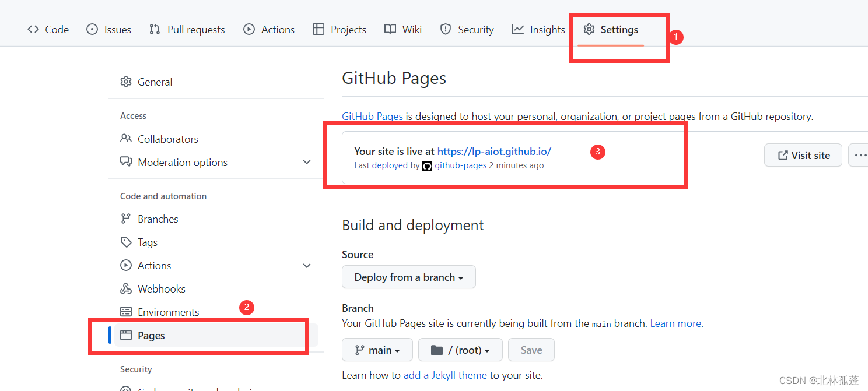Open the more options ellipsis menu
The image size is (868, 391).
click(x=859, y=155)
